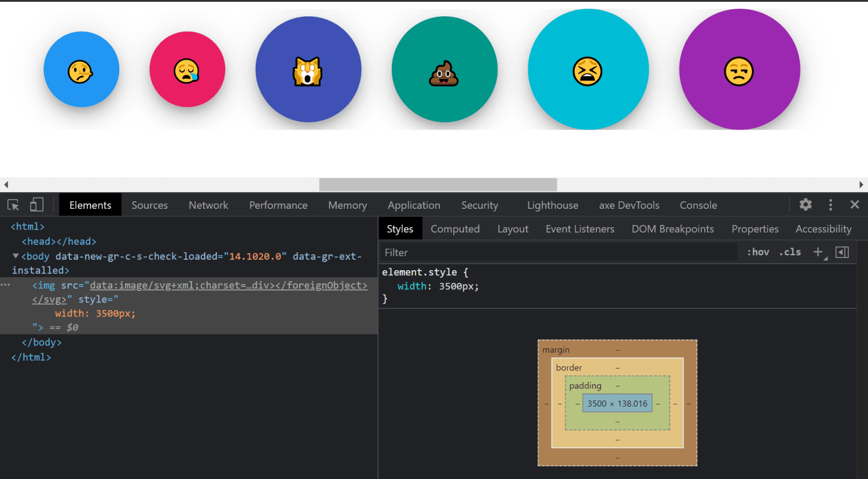Image resolution: width=868 pixels, height=479 pixels.
Task: Switch to the Computed tab
Action: click(x=455, y=229)
